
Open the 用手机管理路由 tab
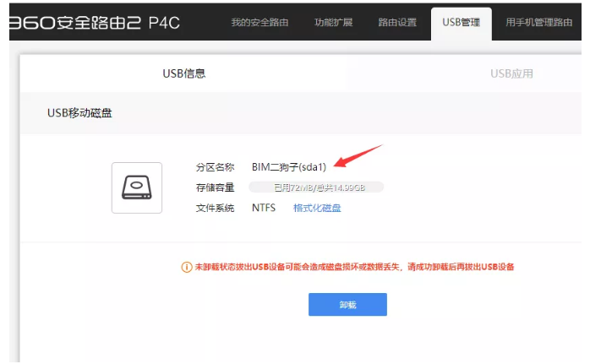(x=538, y=23)
